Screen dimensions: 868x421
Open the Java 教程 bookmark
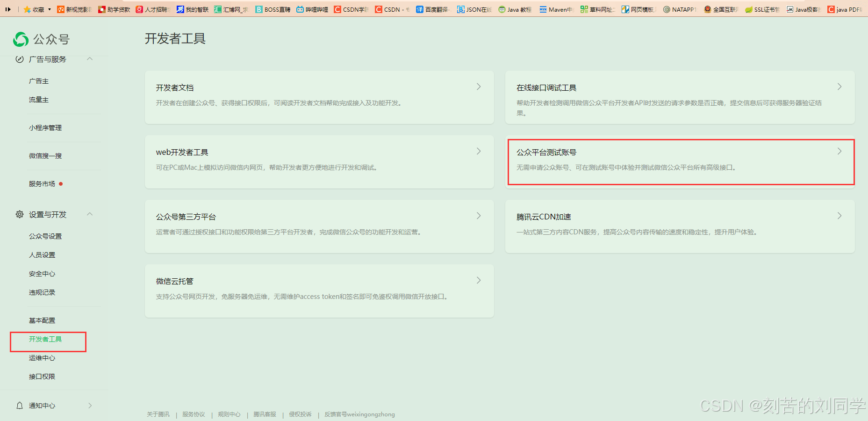(x=515, y=9)
